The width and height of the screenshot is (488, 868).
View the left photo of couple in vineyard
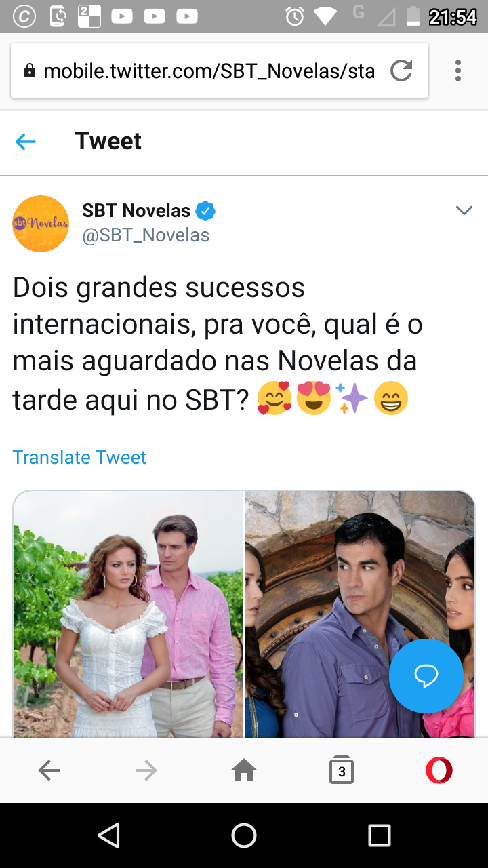[128, 614]
